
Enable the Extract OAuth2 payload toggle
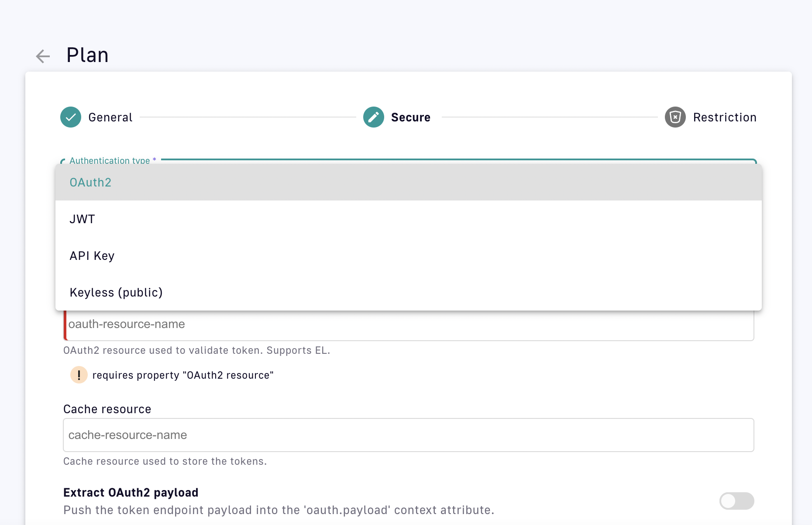coord(736,501)
